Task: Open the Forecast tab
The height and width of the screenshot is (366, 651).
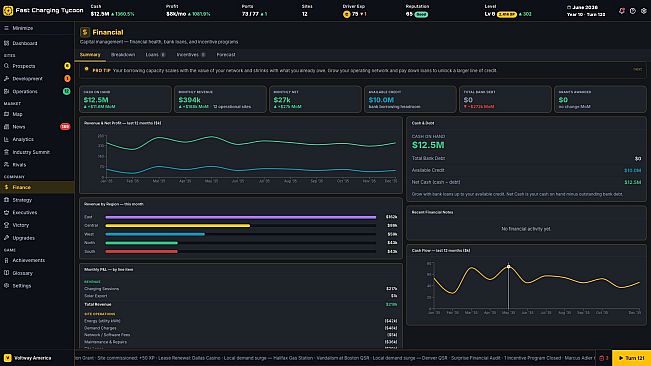Action: click(x=226, y=55)
